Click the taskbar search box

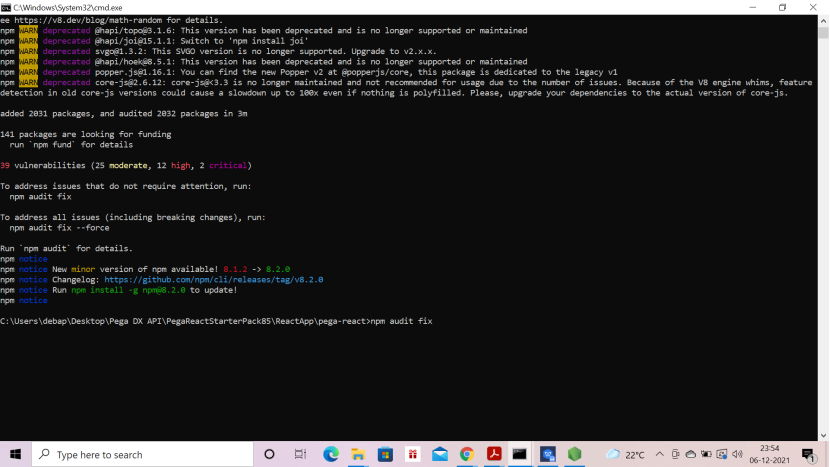[x=143, y=454]
